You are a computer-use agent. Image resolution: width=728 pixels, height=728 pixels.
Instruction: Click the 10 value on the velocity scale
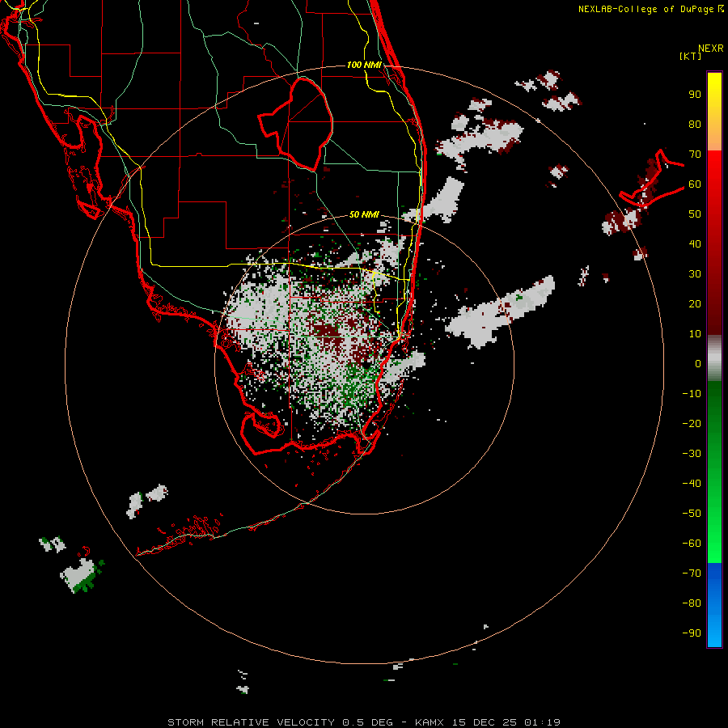pyautogui.click(x=695, y=334)
